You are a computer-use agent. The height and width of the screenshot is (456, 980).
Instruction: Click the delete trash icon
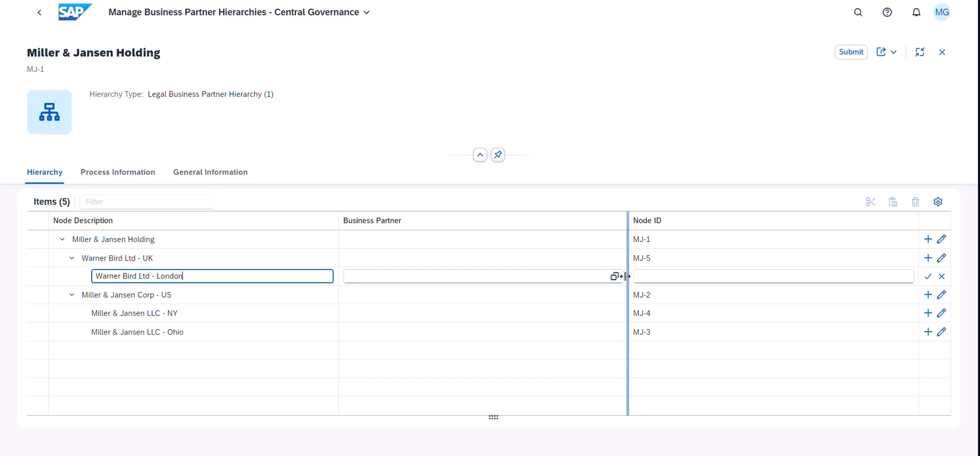pos(915,202)
